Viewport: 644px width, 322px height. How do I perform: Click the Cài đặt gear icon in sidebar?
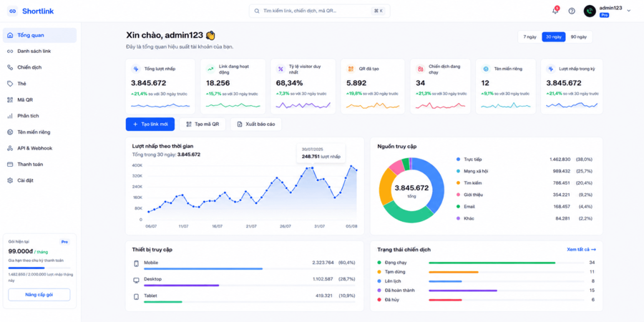click(10, 180)
